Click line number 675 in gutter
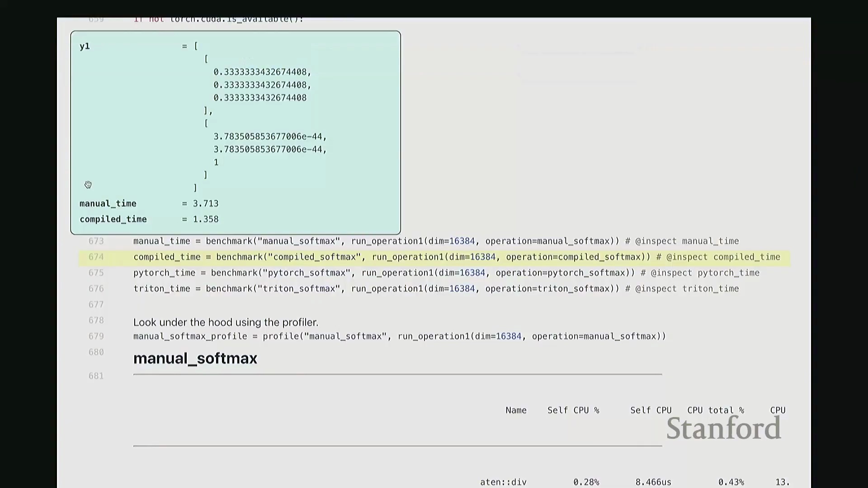The image size is (868, 488). tap(96, 273)
